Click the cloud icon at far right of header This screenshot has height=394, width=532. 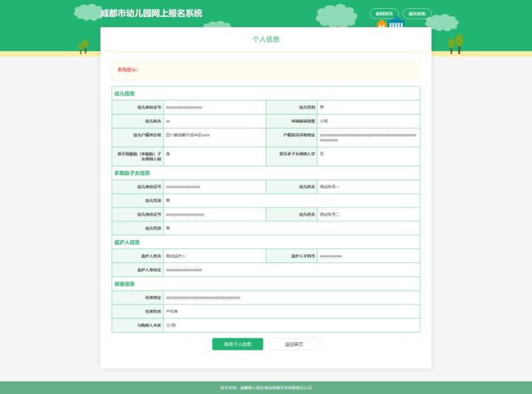pos(442,22)
